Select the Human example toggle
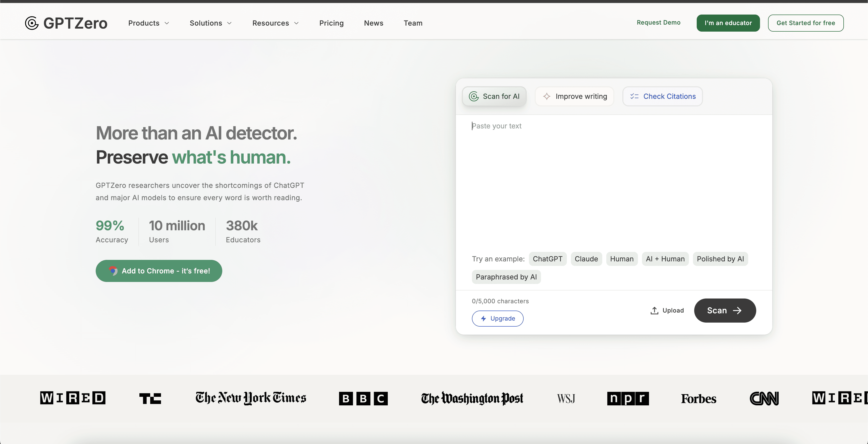Viewport: 868px width, 444px height. tap(622, 259)
